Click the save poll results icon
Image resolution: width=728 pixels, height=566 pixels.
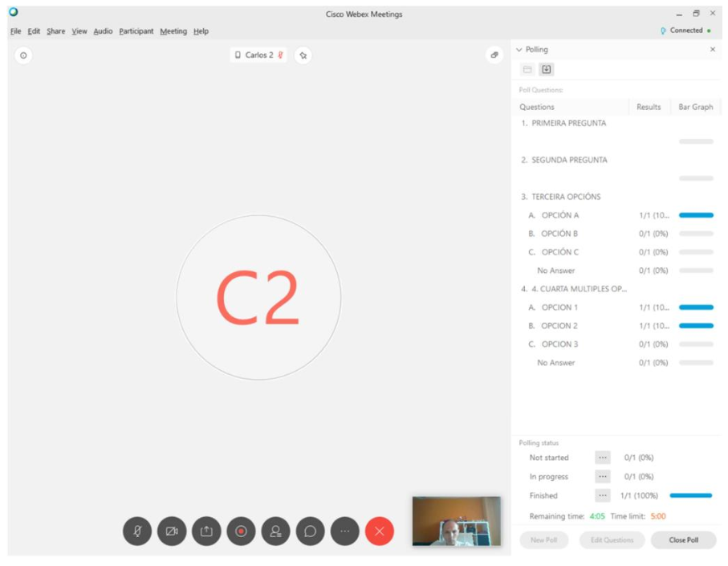point(547,70)
